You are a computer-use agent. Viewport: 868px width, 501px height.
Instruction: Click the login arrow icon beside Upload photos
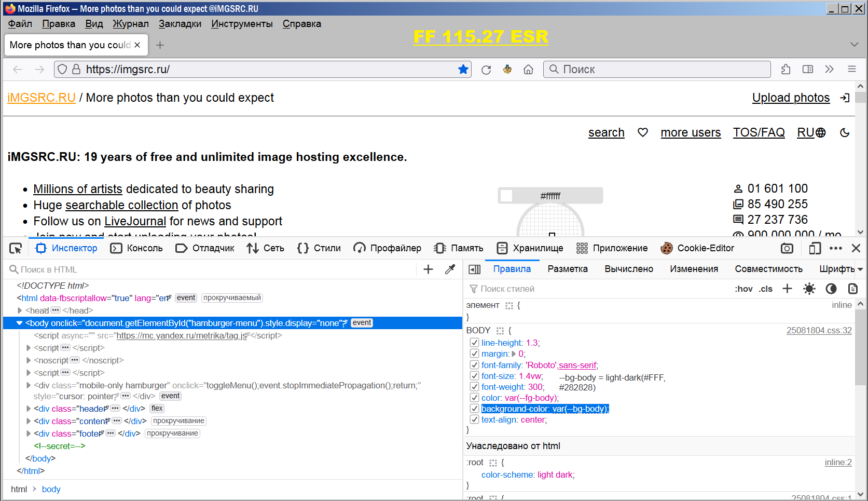845,98
